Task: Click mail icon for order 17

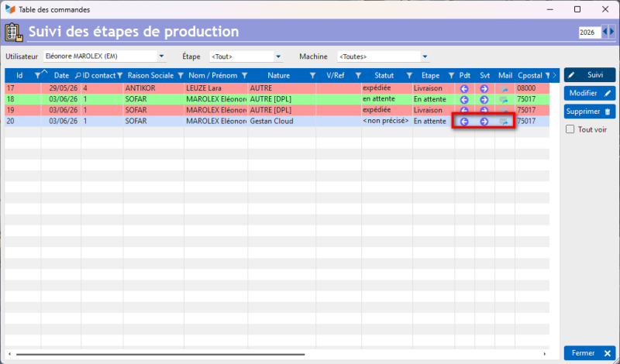Action: [x=504, y=88]
